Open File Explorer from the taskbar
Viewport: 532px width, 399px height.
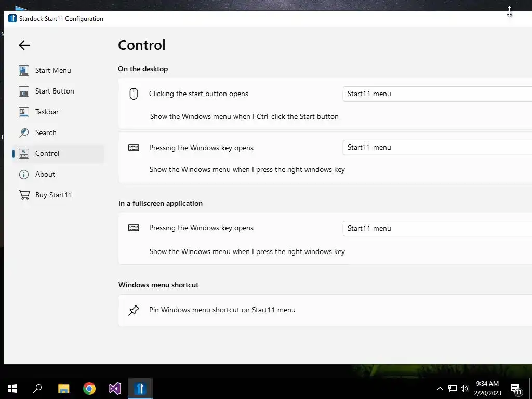(63, 389)
